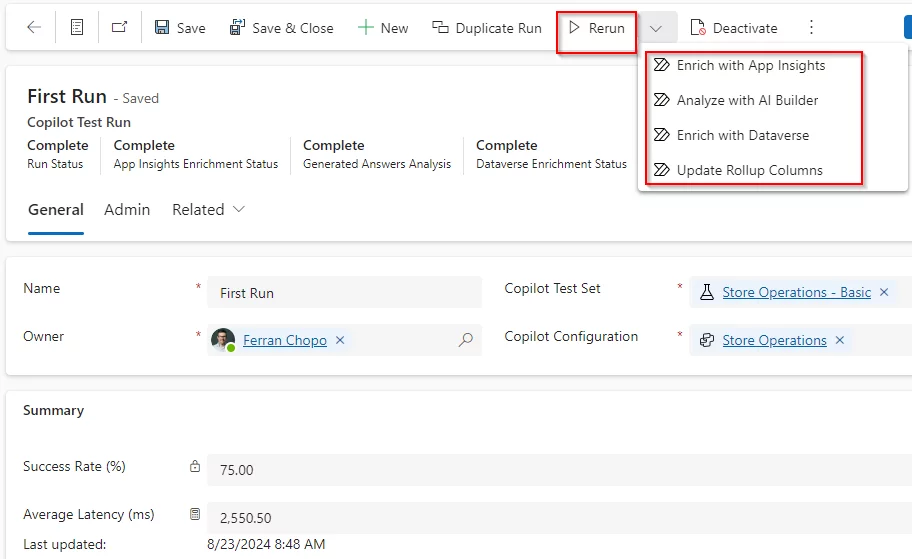This screenshot has height=559, width=912.
Task: Expand the Related dropdown tab
Action: [x=208, y=209]
